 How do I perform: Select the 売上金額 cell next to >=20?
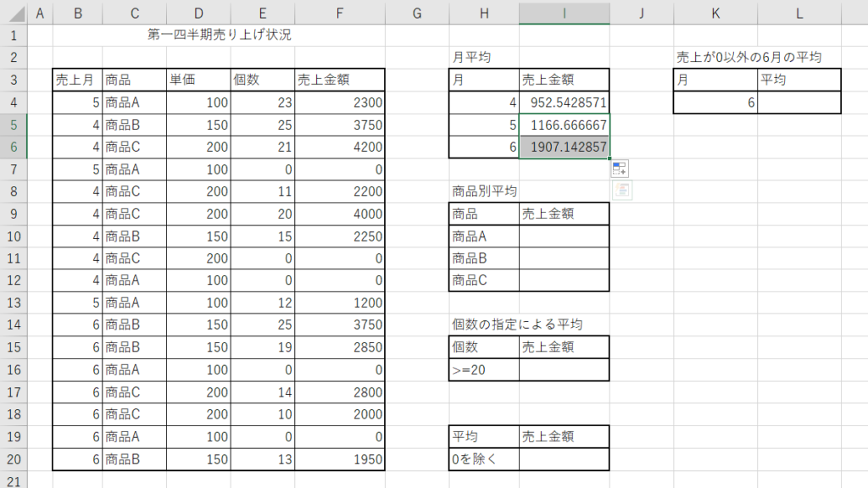(564, 369)
